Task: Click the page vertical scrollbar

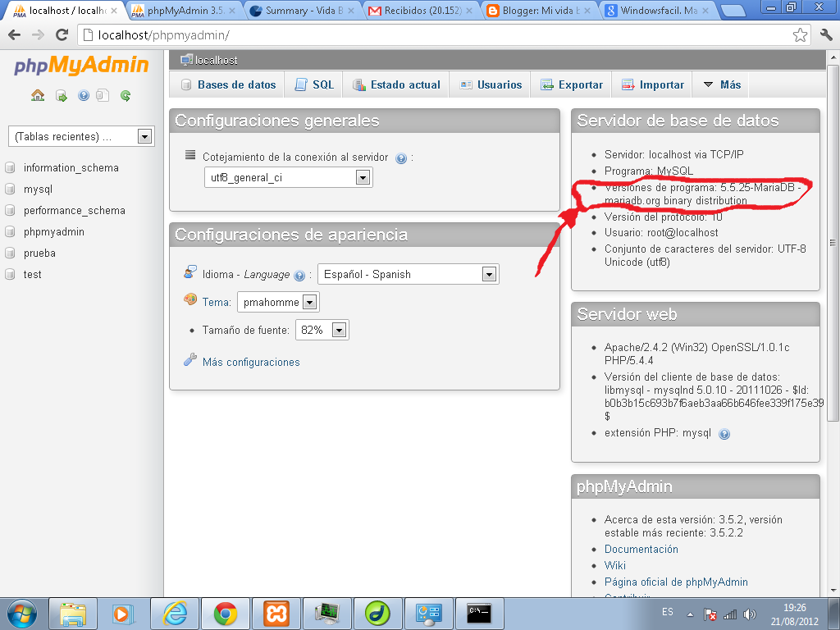Action: click(x=833, y=243)
